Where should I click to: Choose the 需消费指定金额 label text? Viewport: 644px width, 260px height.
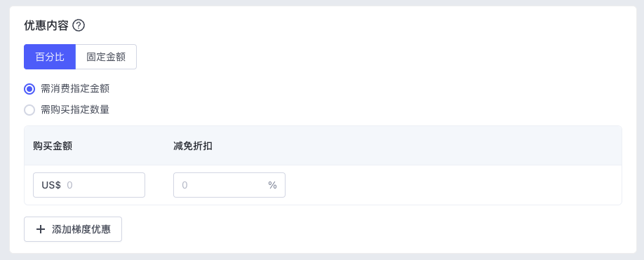[x=75, y=88]
